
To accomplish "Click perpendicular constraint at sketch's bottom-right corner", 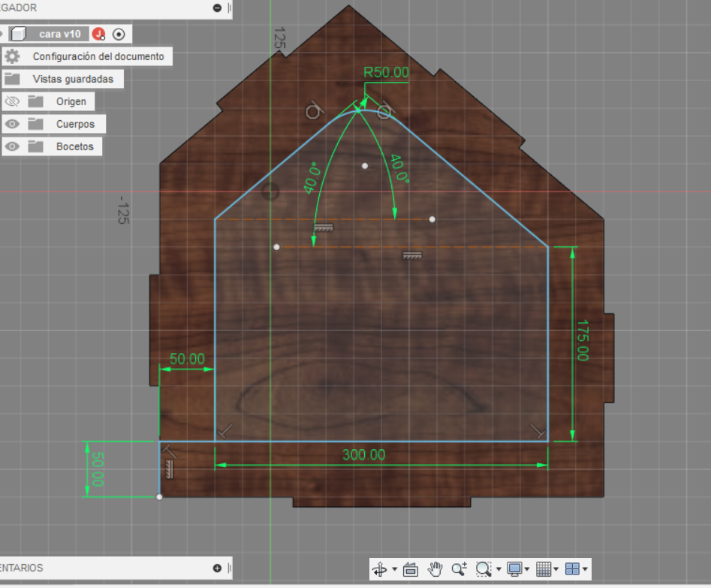I will point(538,431).
